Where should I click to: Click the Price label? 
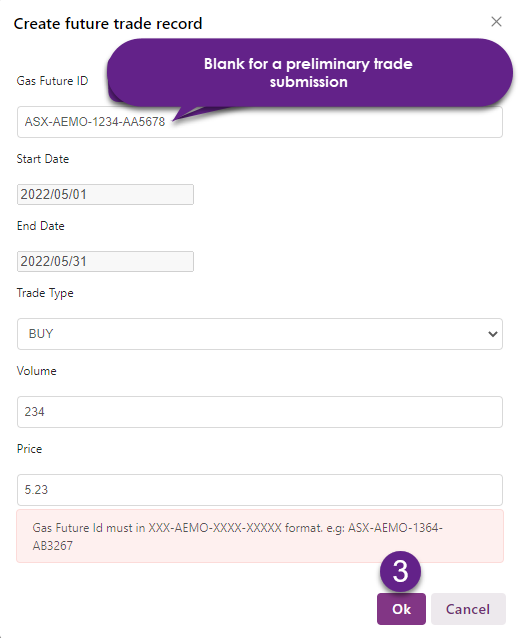coord(29,449)
